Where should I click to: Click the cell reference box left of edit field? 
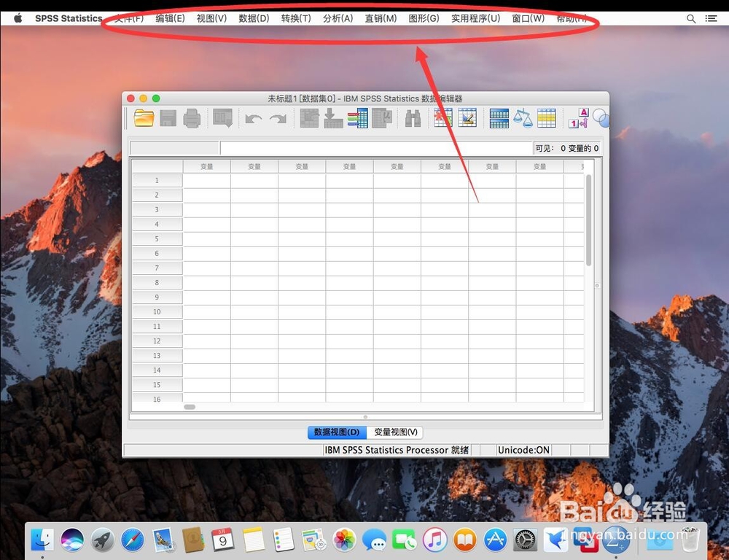pos(174,148)
